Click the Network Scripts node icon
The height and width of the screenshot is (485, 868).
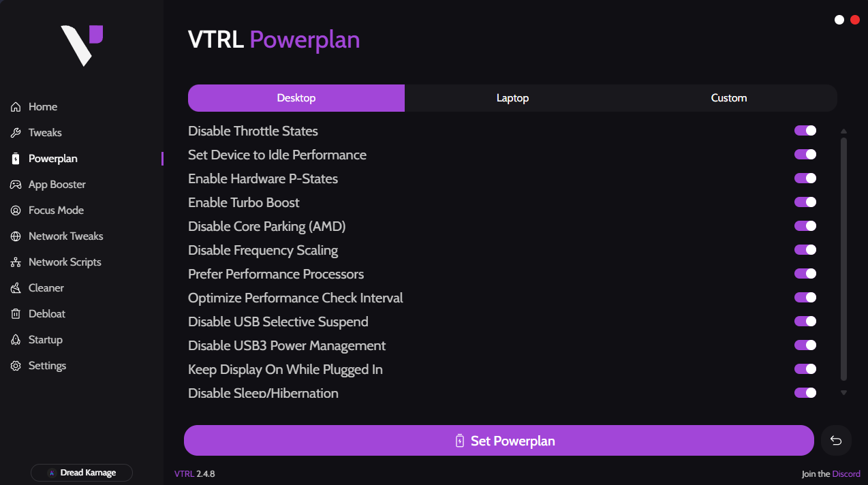point(16,262)
